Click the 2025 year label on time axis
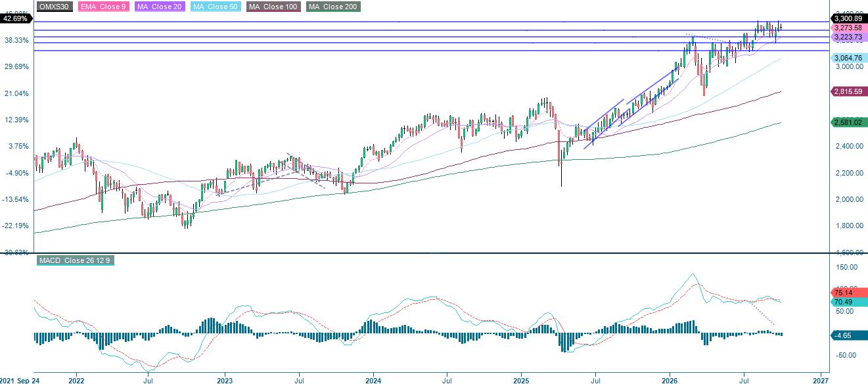Viewport: 868px width, 384px height. [x=522, y=380]
